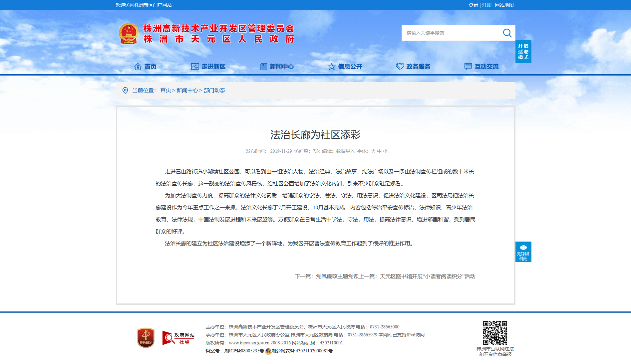
Task: Click the magnifier search icon
Action: 507,33
